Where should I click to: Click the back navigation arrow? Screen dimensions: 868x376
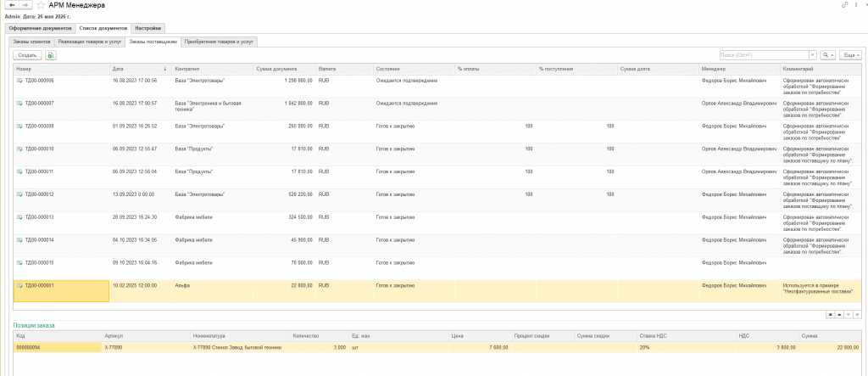tap(11, 5)
